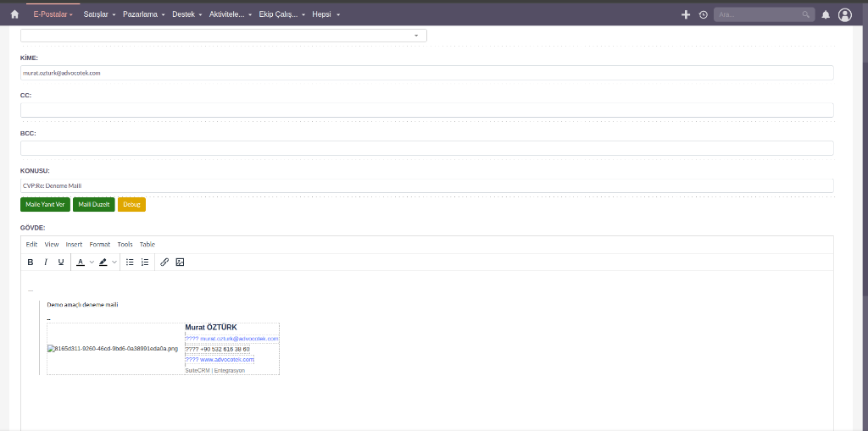The width and height of the screenshot is (868, 431).
Task: Click the broken signature image placeholder
Action: (113, 349)
